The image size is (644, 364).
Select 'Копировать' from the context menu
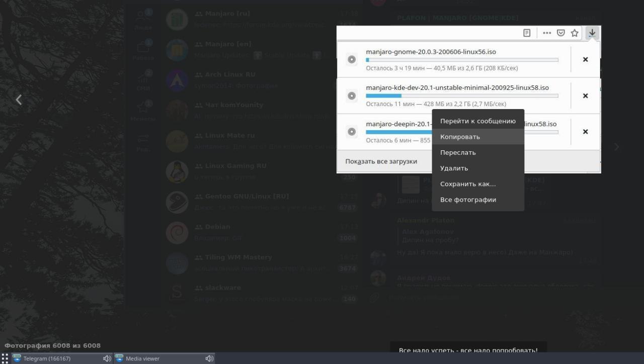478,137
